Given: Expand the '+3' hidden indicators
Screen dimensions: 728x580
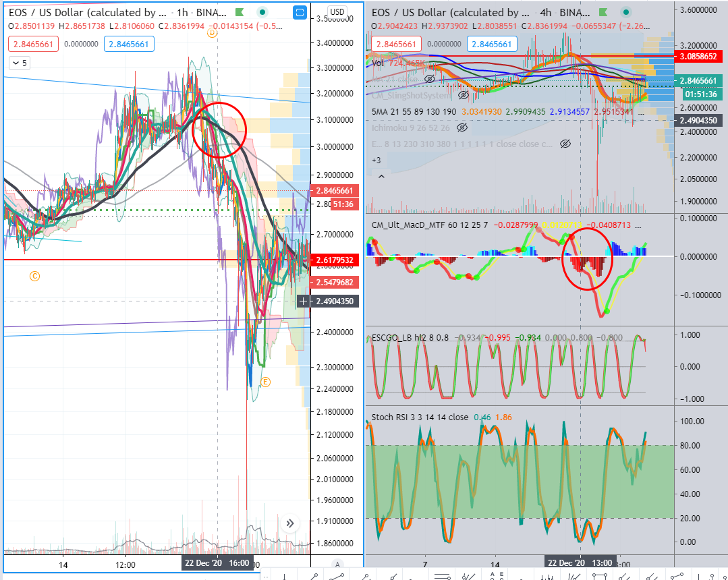Looking at the screenshot, I should coord(376,160).
